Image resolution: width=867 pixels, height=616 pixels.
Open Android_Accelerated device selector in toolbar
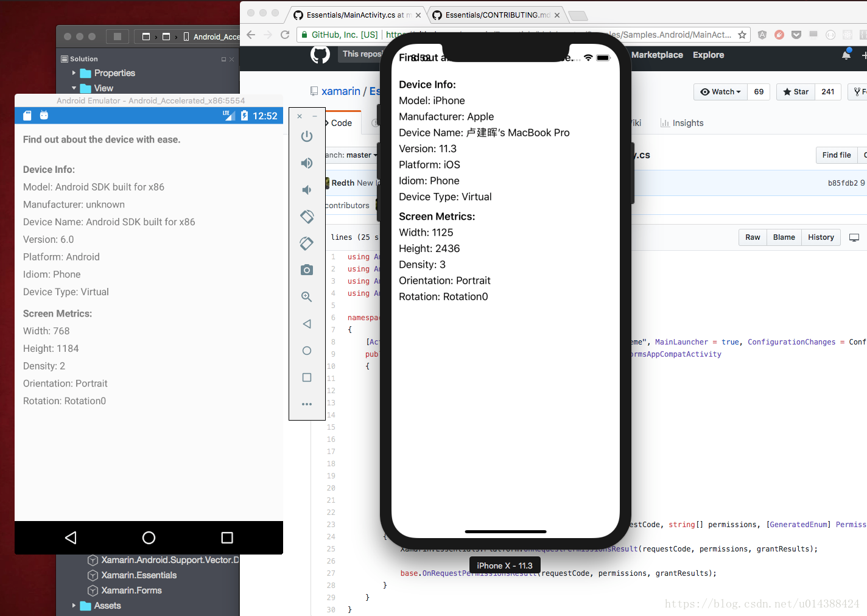[x=212, y=37]
